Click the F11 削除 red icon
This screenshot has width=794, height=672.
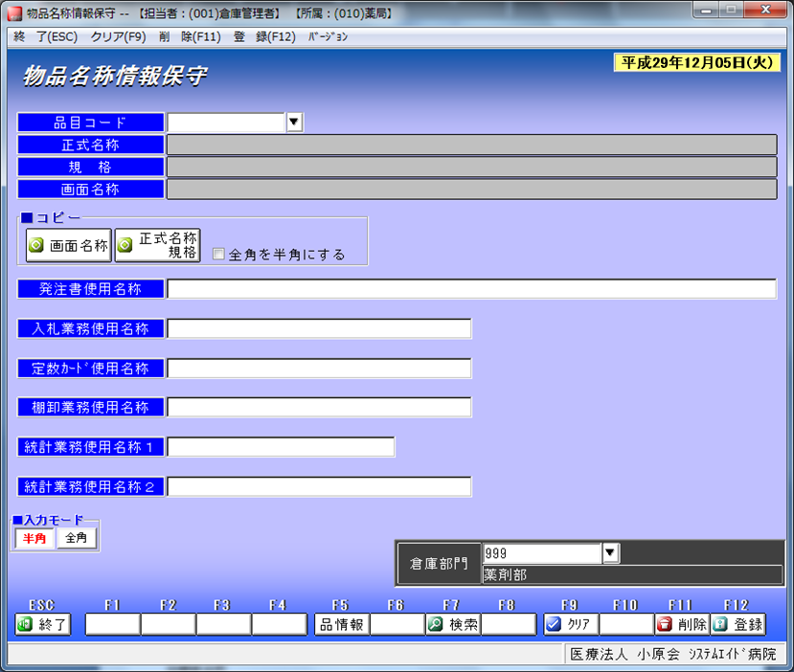(664, 624)
